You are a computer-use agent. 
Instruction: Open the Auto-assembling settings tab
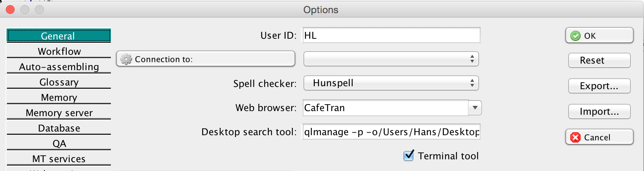pyautogui.click(x=58, y=67)
